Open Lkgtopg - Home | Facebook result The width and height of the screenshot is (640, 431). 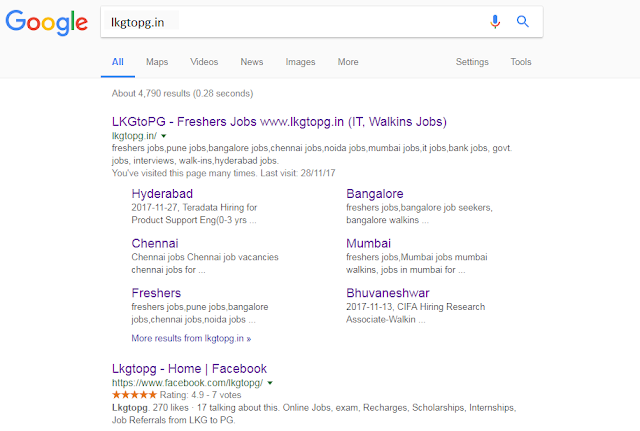tap(189, 369)
